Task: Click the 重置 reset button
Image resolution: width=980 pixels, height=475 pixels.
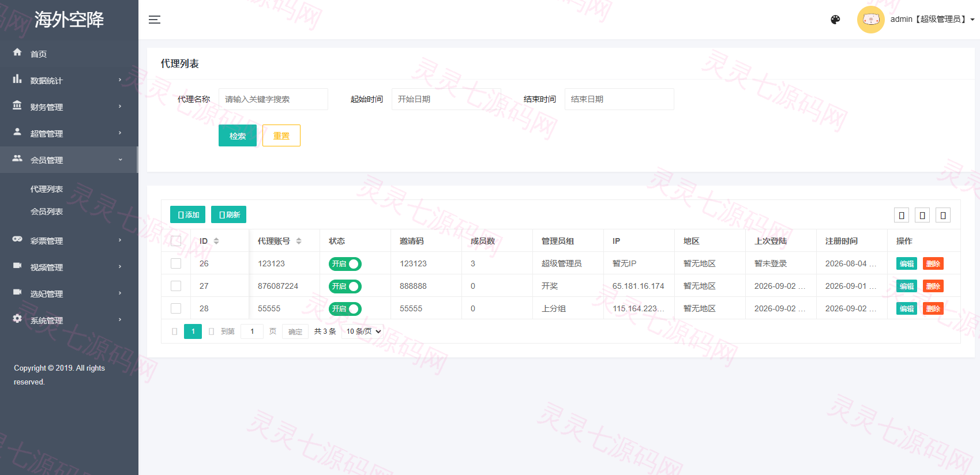Action: pyautogui.click(x=281, y=135)
